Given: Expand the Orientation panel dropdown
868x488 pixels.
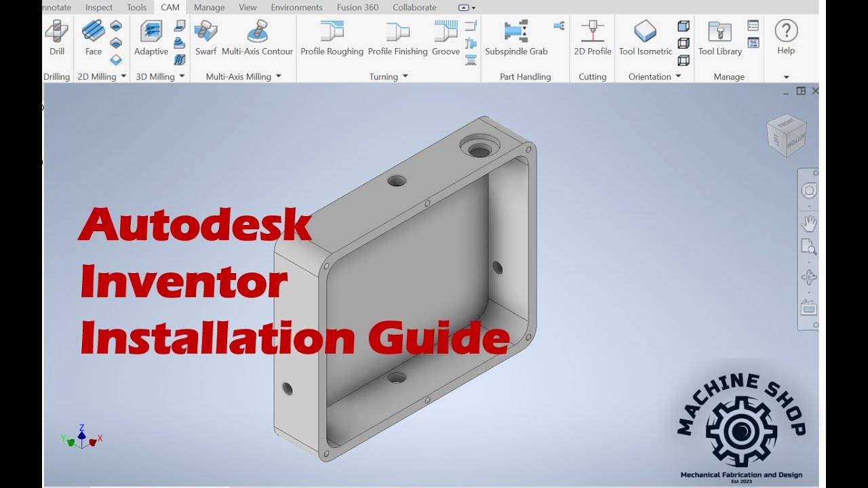Looking at the screenshot, I should [678, 77].
